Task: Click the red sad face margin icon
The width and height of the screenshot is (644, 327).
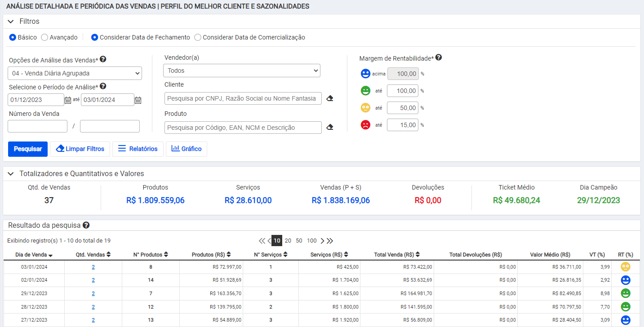Action: (366, 125)
